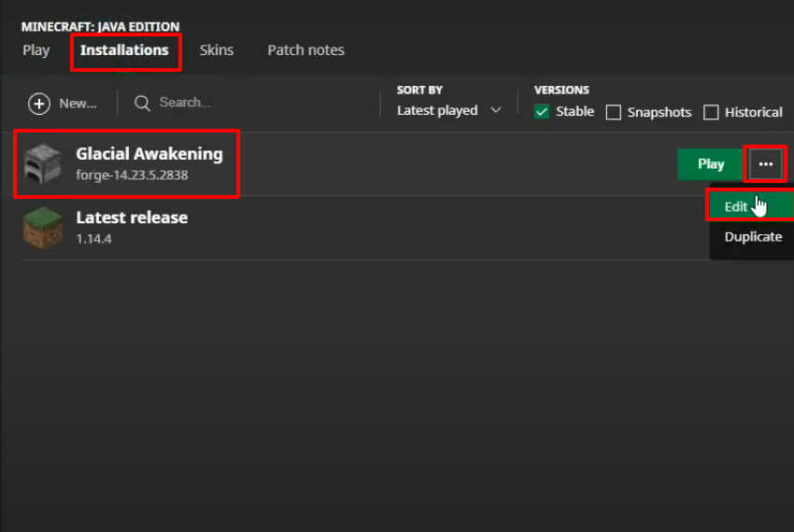Viewport: 794px width, 532px height.
Task: Select the Glacial Awakening installation name
Action: [x=149, y=153]
